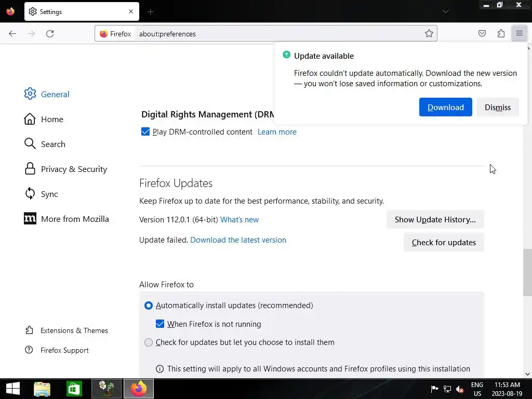The width and height of the screenshot is (532, 399).
Task: Open the flower app on the taskbar
Action: tap(107, 389)
